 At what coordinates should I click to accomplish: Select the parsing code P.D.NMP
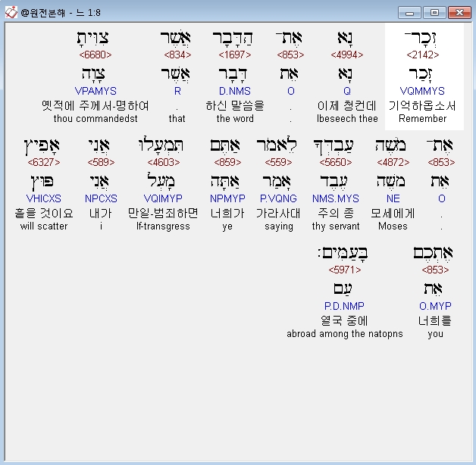click(x=344, y=306)
